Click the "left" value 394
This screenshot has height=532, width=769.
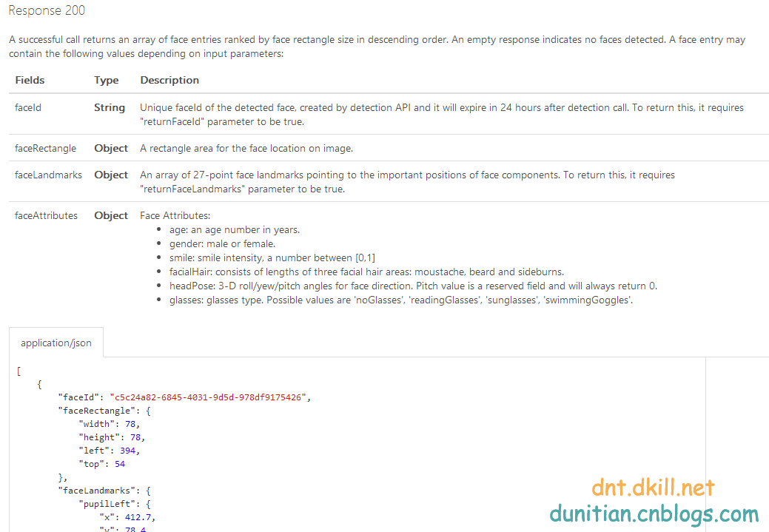coord(127,450)
